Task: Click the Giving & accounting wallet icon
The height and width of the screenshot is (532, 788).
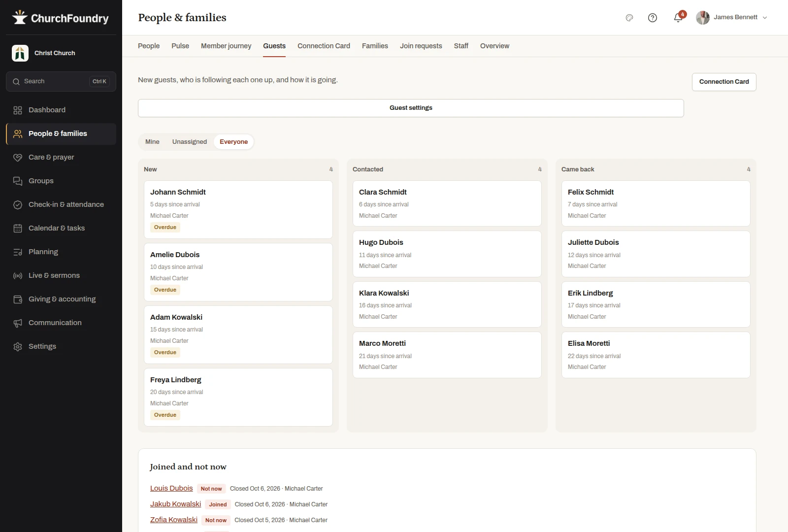Action: 18,299
